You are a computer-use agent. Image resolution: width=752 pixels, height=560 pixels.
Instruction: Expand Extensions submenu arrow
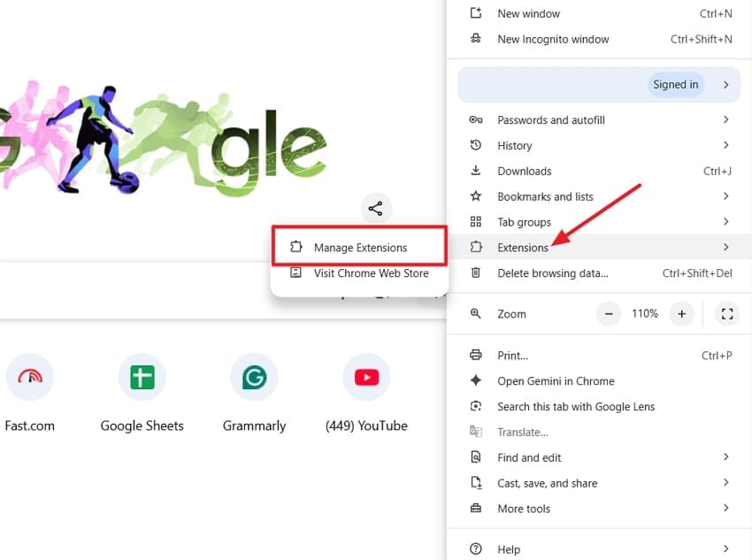pyautogui.click(x=726, y=247)
